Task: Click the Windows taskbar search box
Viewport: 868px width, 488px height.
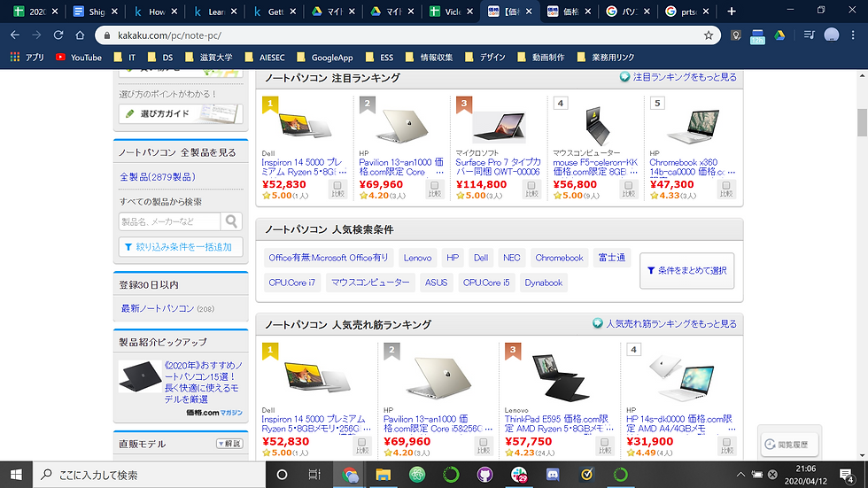Action: 149,475
